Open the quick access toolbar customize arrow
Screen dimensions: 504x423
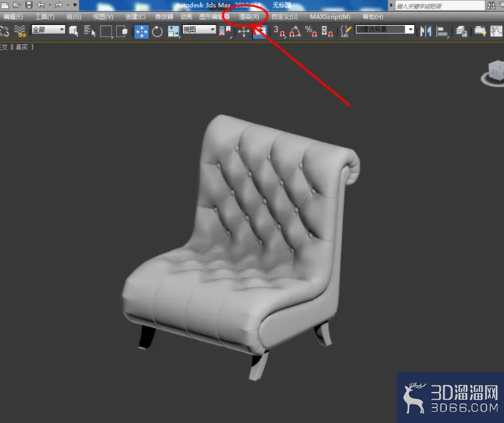coord(75,5)
